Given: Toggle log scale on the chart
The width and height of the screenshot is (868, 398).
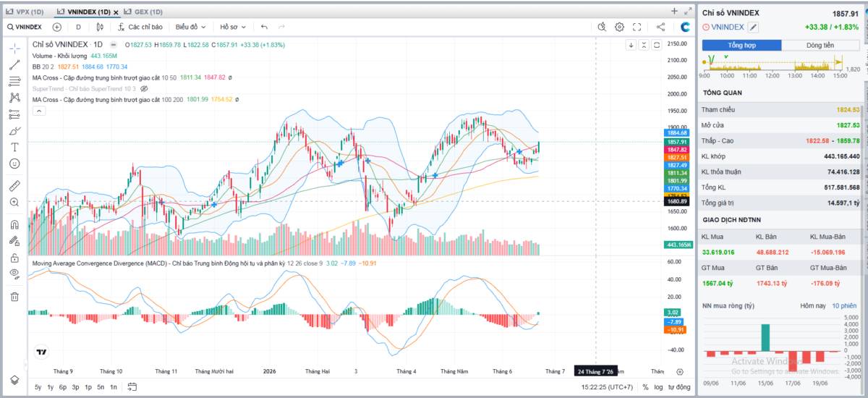Looking at the screenshot, I should pyautogui.click(x=660, y=387).
